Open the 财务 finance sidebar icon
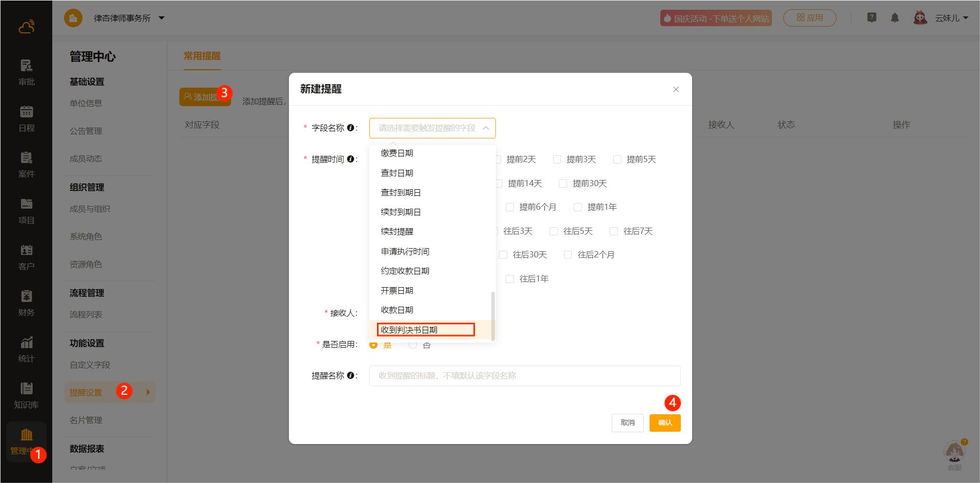This screenshot has width=980, height=483. tap(26, 303)
